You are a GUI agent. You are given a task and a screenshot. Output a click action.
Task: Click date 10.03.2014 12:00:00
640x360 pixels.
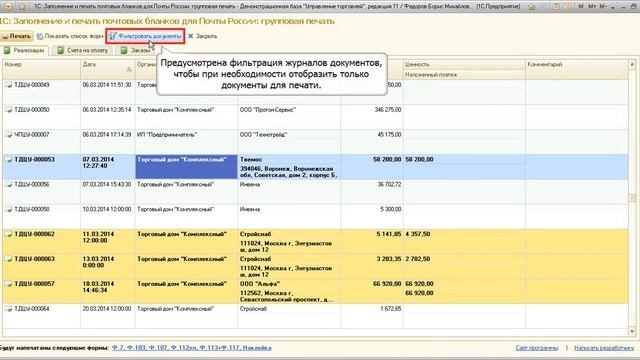(107, 209)
